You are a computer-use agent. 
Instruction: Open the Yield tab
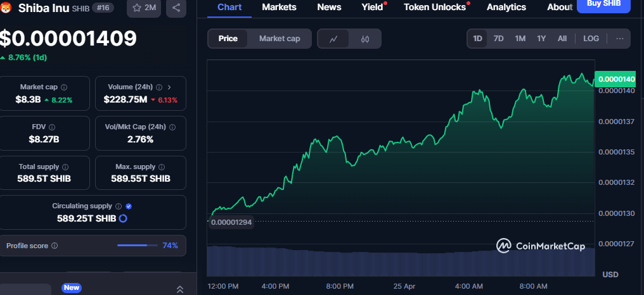click(372, 7)
